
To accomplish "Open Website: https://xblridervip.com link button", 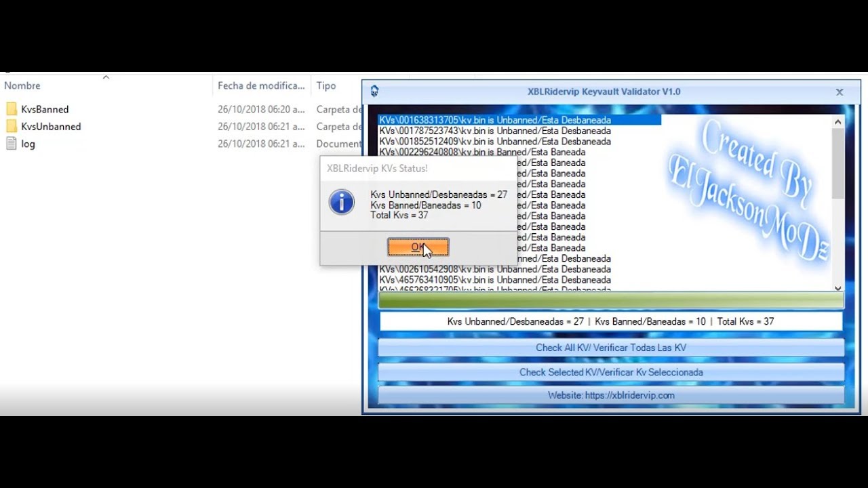I will [x=611, y=395].
